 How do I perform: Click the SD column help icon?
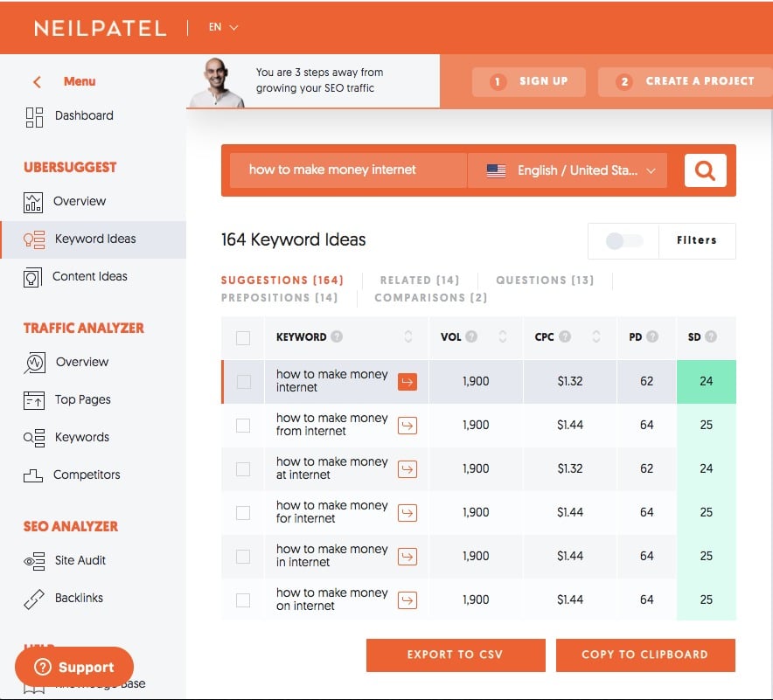click(x=711, y=336)
